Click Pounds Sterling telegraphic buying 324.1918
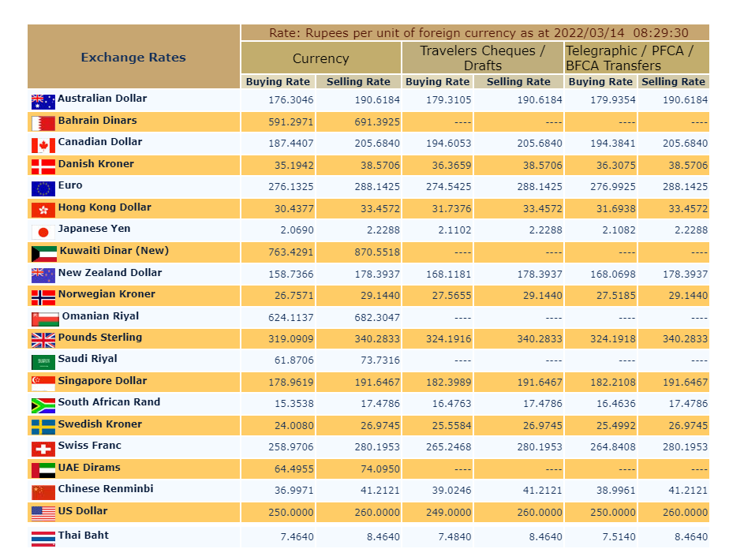 pyautogui.click(x=613, y=339)
